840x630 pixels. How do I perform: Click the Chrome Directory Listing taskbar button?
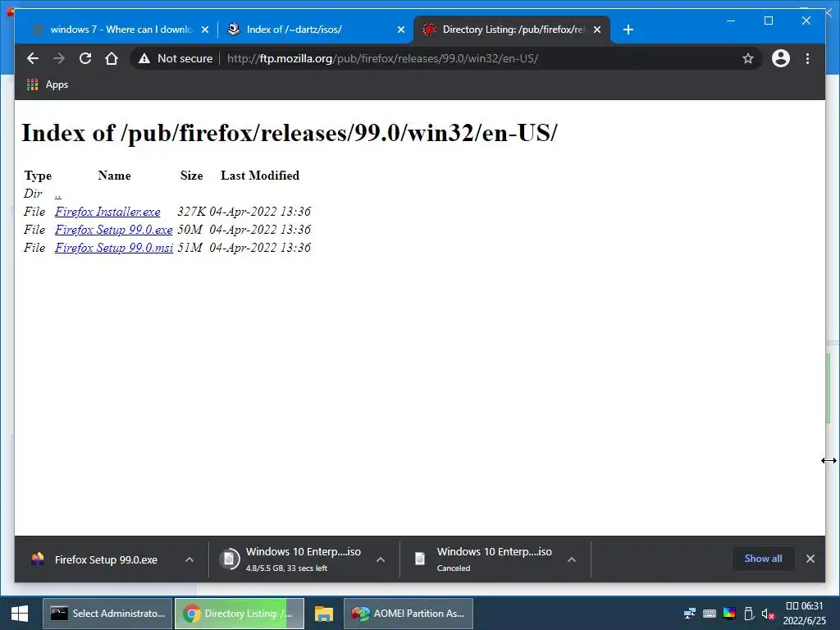pyautogui.click(x=240, y=614)
